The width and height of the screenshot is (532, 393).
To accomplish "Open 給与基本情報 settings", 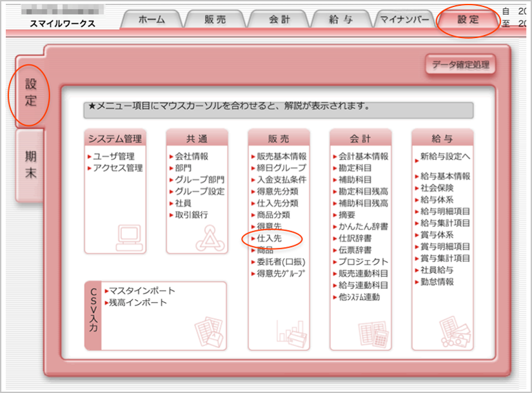I will click(446, 176).
